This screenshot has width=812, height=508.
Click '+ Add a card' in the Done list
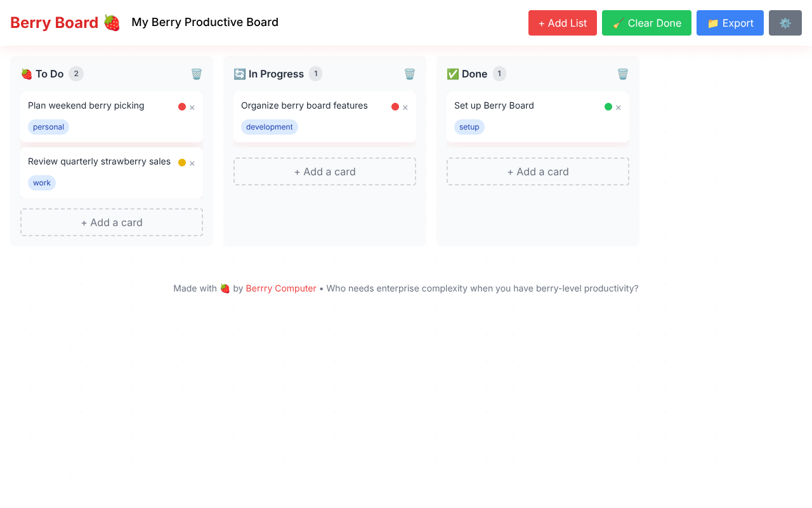pos(537,171)
